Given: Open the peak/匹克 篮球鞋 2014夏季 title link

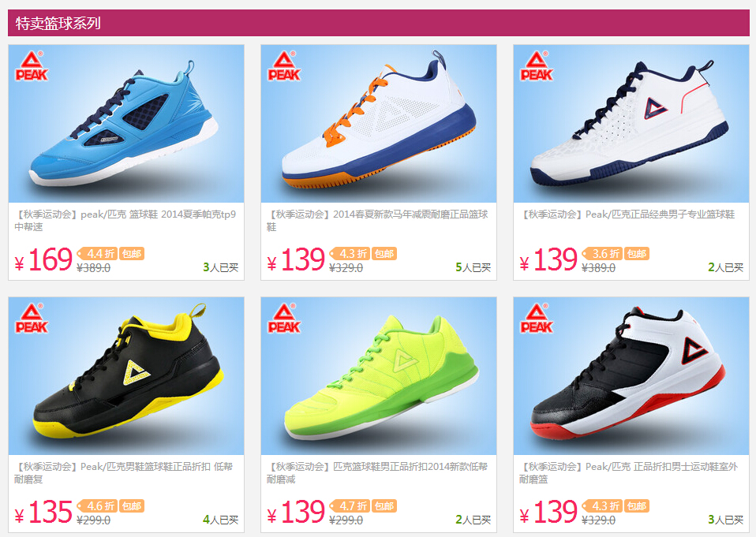Looking at the screenshot, I should tap(125, 220).
